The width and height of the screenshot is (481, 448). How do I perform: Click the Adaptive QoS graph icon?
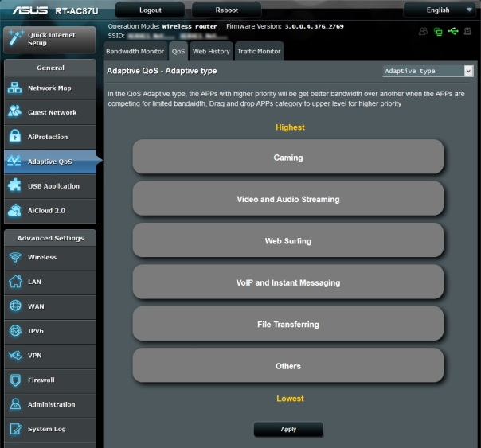click(14, 161)
